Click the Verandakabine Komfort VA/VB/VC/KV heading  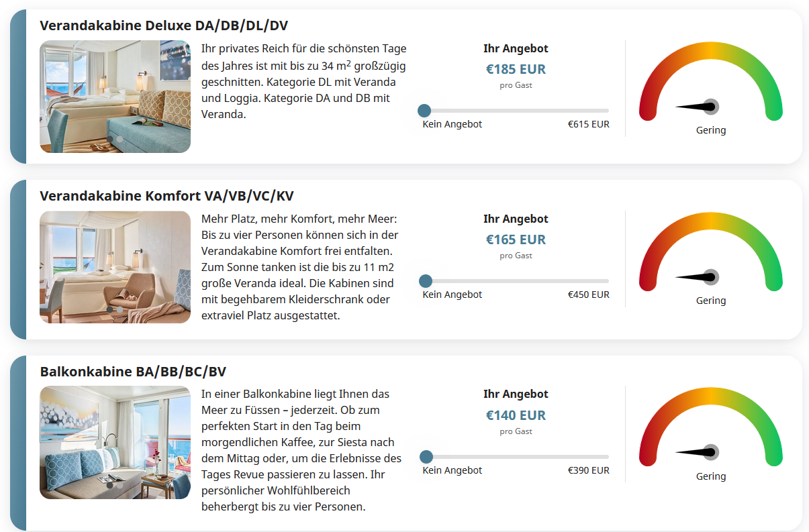point(166,196)
